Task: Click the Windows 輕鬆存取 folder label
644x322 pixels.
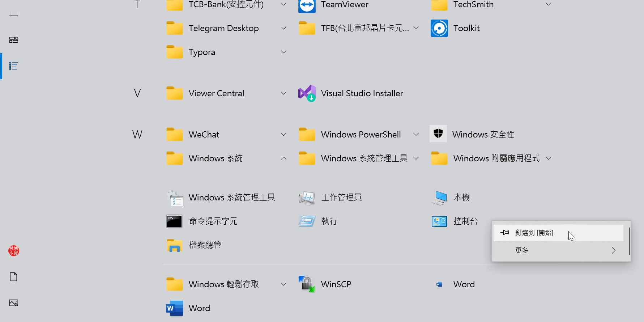Action: 224,284
